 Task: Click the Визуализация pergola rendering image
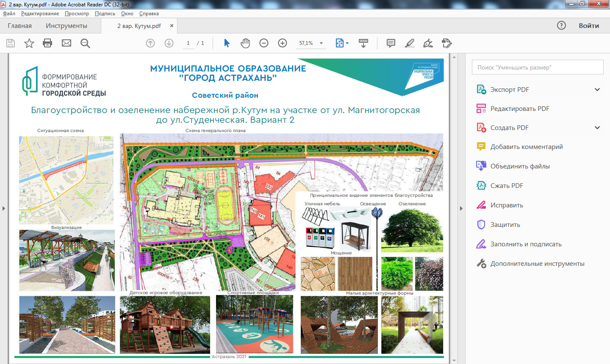tap(67, 260)
